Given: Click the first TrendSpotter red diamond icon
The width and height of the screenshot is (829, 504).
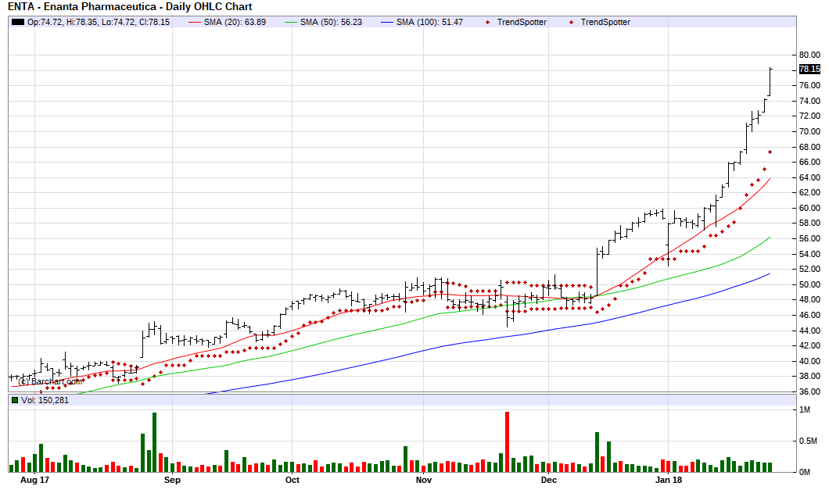Looking at the screenshot, I should [487, 22].
